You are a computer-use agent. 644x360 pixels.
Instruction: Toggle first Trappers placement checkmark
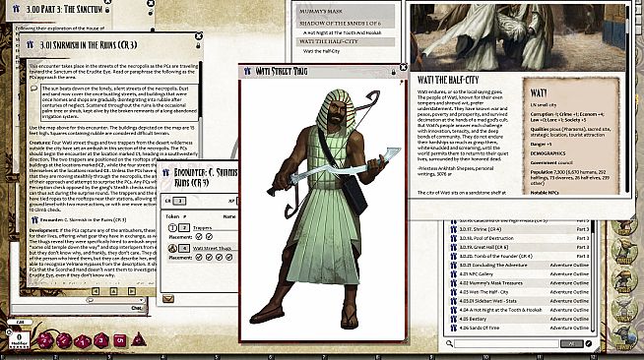click(x=199, y=237)
